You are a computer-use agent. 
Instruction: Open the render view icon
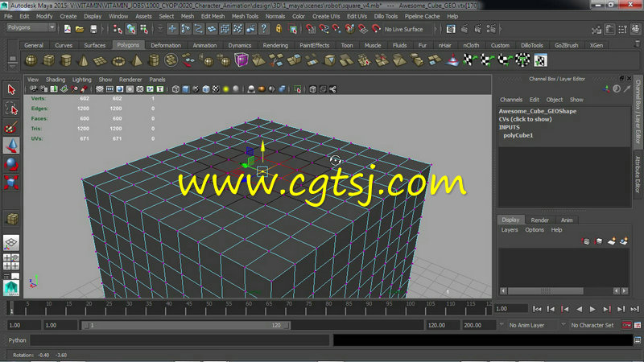[x=451, y=29]
